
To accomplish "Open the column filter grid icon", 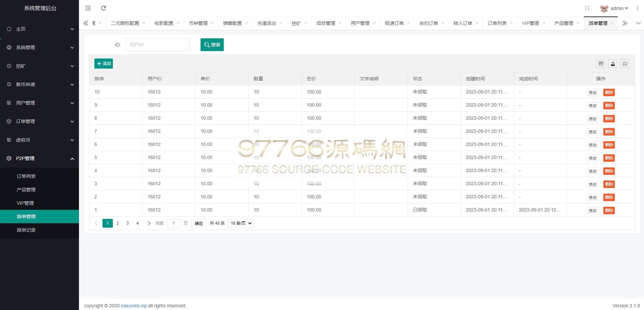I will pyautogui.click(x=601, y=64).
